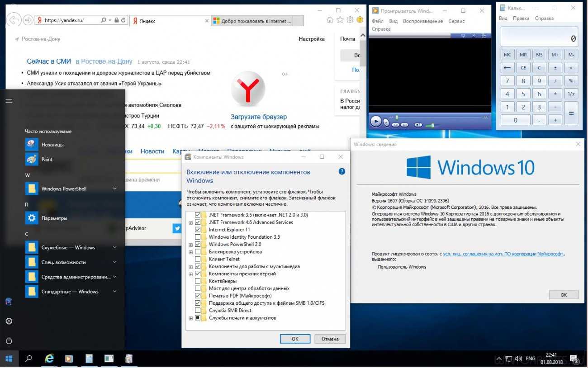Viewport: 588px width, 368px height.
Task: Click OK in Компоненты Windows dialog
Action: tap(295, 339)
